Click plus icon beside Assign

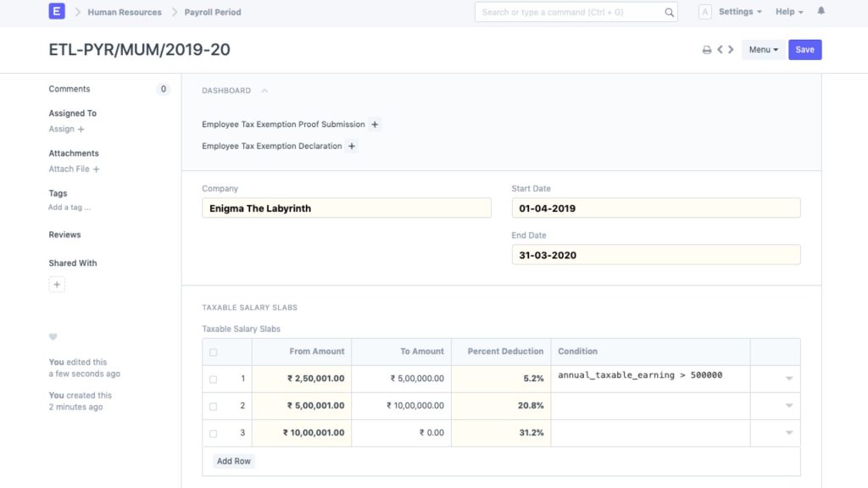pos(81,129)
